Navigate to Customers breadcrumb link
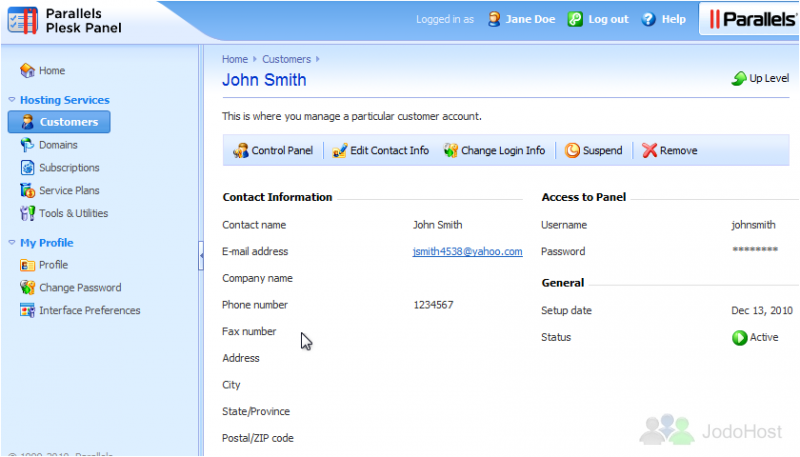800x457 pixels. 286,59
